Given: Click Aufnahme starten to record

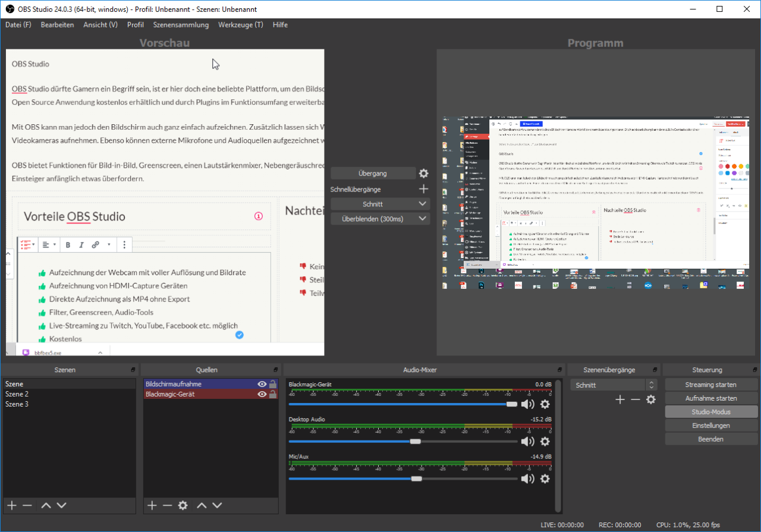Looking at the screenshot, I should coord(711,398).
